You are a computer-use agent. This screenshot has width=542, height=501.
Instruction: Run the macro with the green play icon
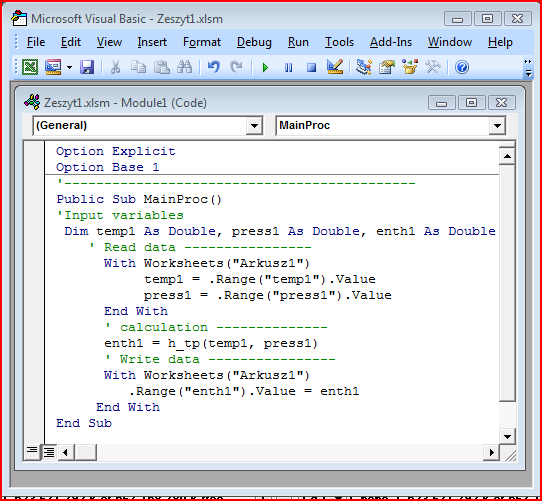265,67
